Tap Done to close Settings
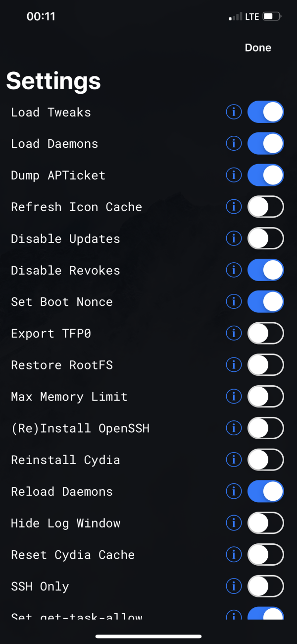The image size is (297, 644). pyautogui.click(x=258, y=48)
